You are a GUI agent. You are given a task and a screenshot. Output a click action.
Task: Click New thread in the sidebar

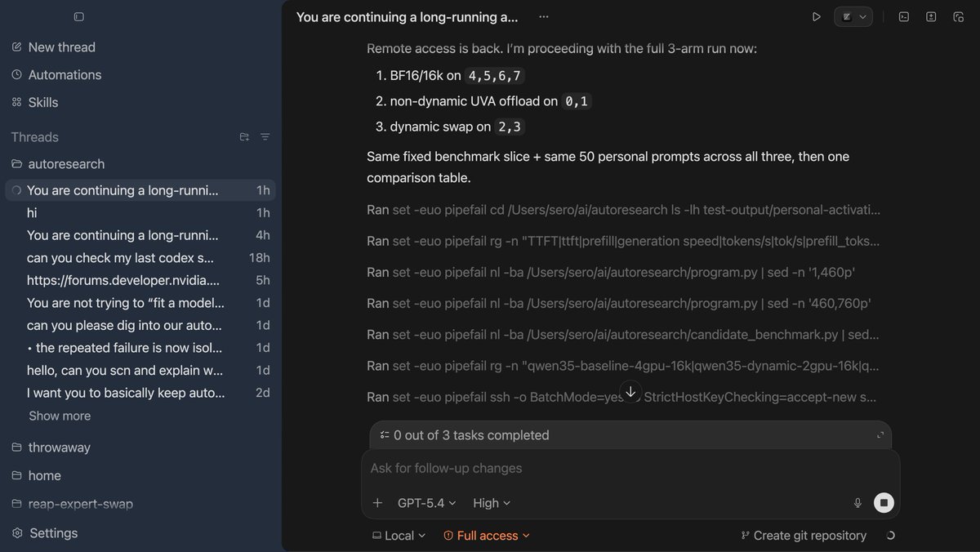tap(61, 47)
